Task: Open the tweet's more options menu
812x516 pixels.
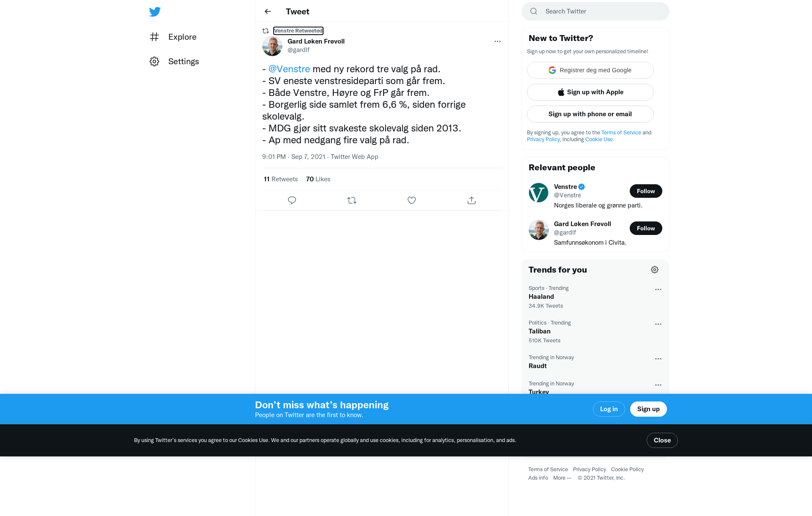Action: point(497,41)
